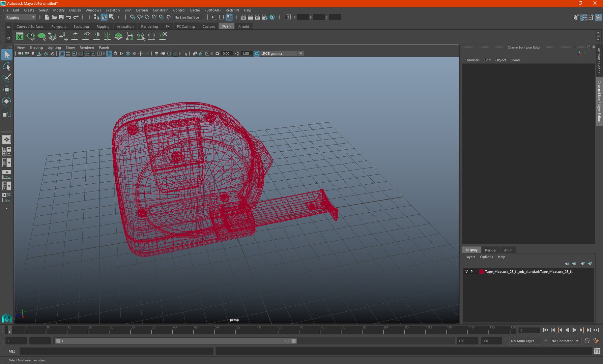Select the Lasso selection tool

[6, 66]
